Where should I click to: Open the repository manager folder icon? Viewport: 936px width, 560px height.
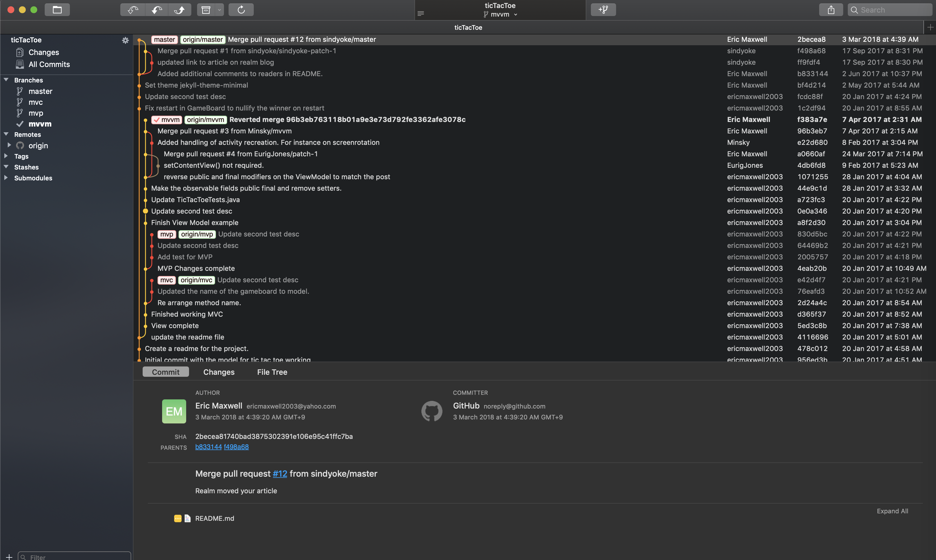coord(57,10)
